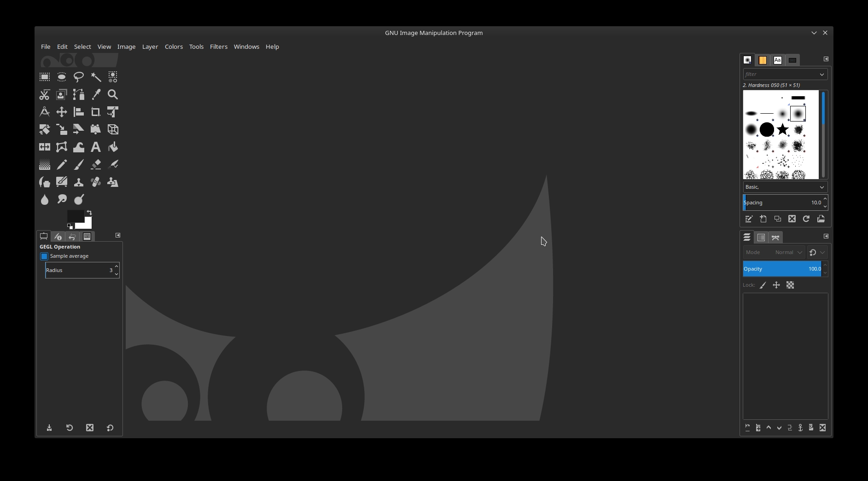Select the Perspective Clone tool

[x=113, y=182]
